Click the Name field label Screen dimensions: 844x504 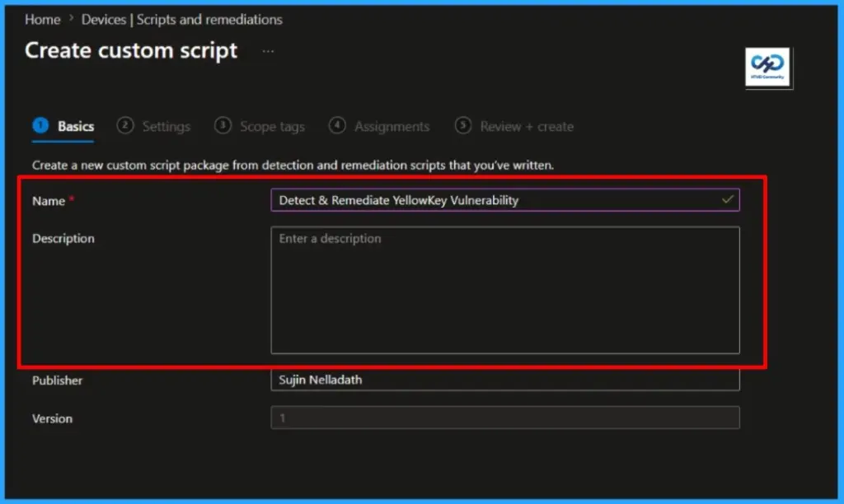click(x=49, y=201)
